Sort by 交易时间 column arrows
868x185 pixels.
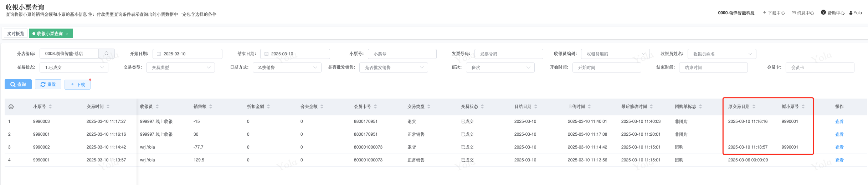pyautogui.click(x=108, y=106)
